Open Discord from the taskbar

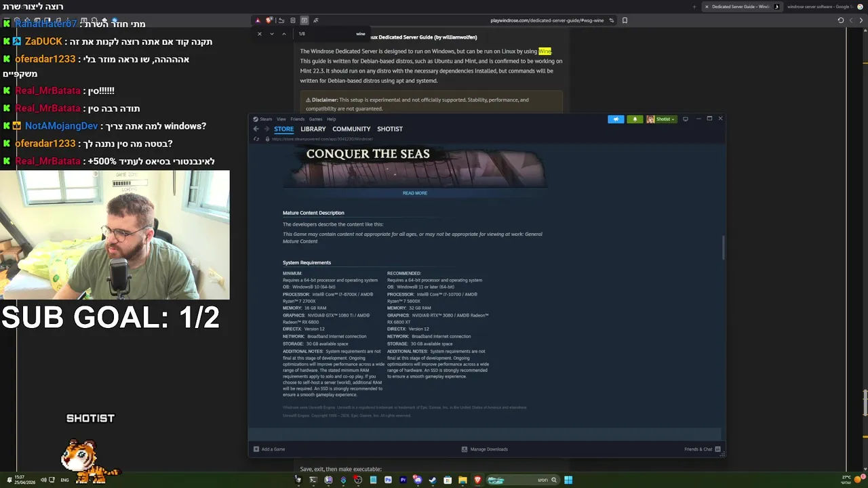tap(418, 480)
